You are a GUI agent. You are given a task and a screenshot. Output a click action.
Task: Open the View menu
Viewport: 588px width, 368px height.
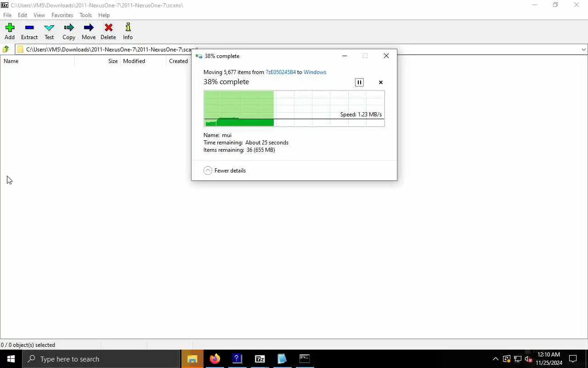(x=39, y=15)
